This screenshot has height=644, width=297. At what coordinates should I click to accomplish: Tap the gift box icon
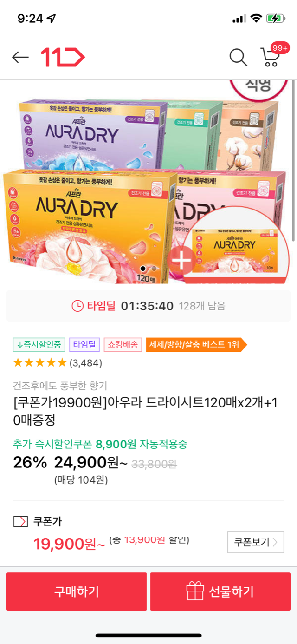point(195,591)
